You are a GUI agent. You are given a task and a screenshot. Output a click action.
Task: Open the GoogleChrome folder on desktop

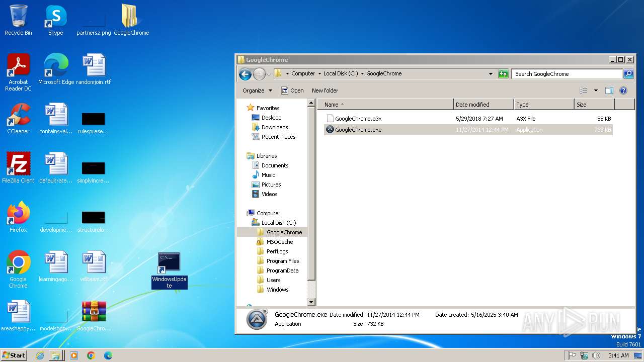tap(131, 20)
